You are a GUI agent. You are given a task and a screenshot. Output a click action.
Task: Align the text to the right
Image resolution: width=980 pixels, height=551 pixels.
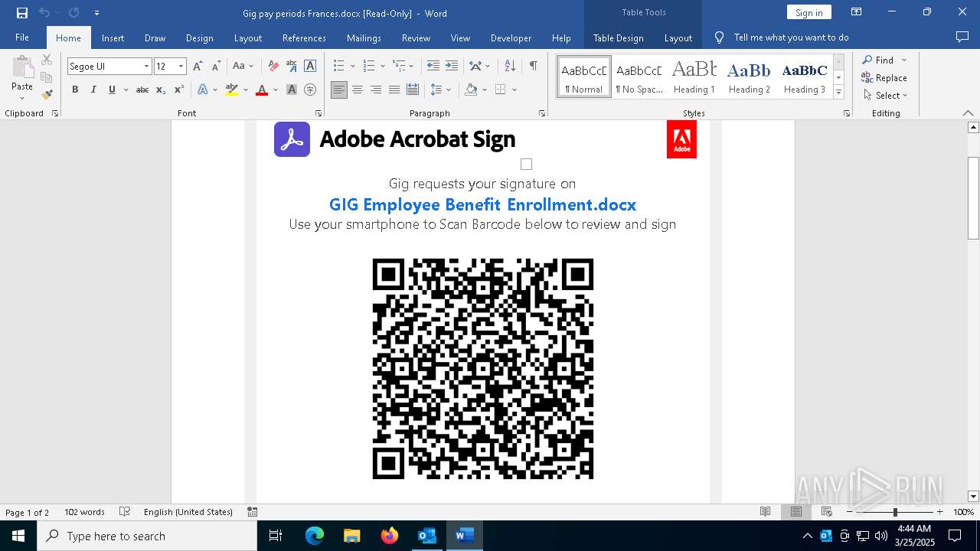(x=376, y=90)
